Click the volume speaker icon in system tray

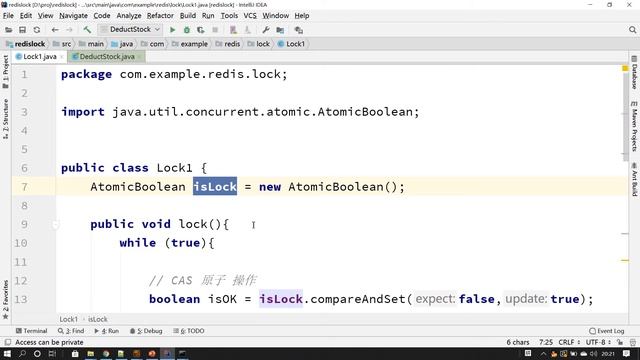click(x=593, y=353)
